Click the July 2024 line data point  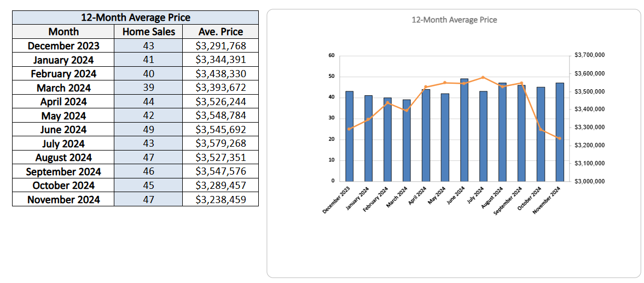(484, 77)
